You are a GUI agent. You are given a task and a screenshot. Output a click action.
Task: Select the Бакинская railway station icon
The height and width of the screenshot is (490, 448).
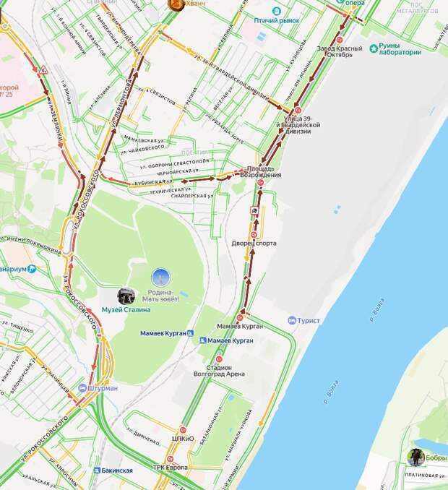97,470
